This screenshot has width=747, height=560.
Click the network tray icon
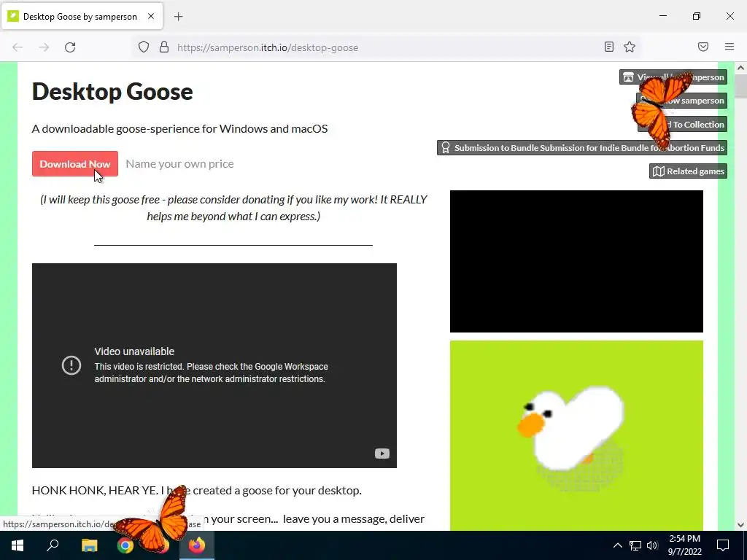(x=635, y=545)
